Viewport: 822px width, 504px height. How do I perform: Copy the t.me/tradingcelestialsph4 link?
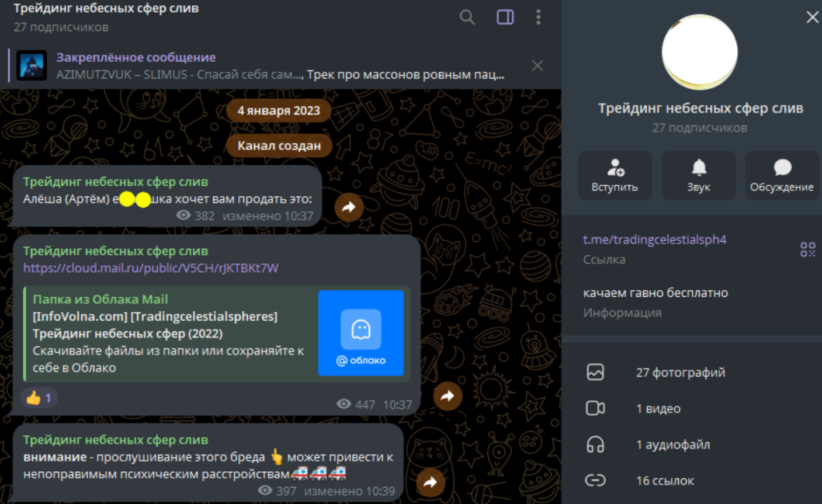654,239
